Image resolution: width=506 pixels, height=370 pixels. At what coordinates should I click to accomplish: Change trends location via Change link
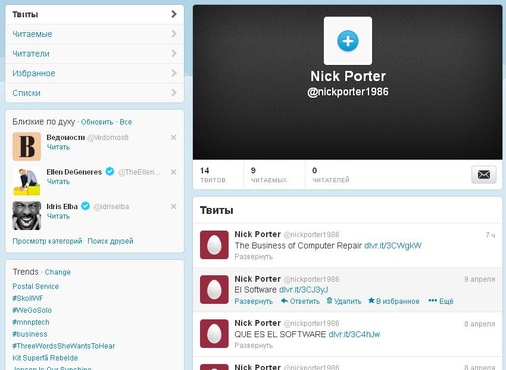pyautogui.click(x=58, y=272)
